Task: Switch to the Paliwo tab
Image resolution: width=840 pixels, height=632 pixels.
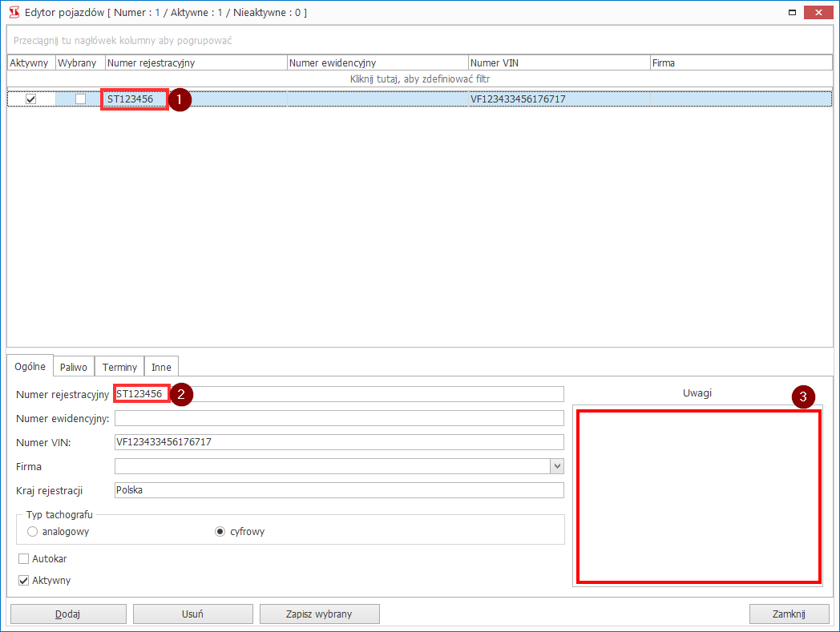Action: [74, 367]
